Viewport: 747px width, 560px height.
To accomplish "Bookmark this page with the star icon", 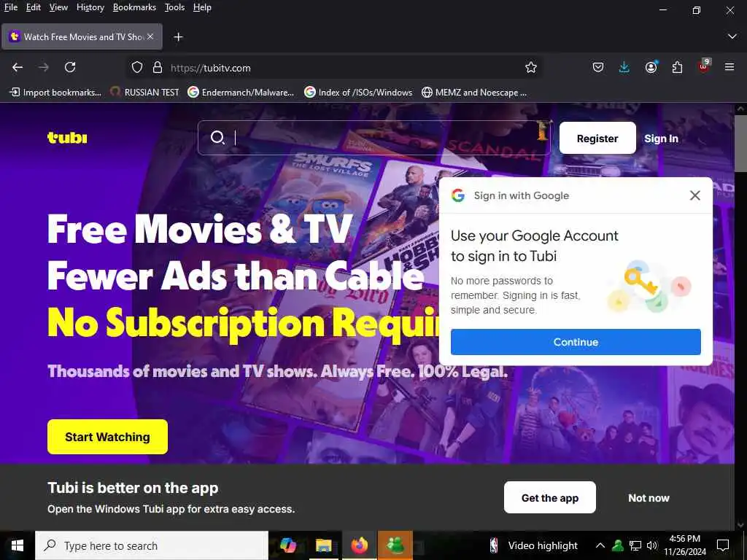I will point(531,68).
